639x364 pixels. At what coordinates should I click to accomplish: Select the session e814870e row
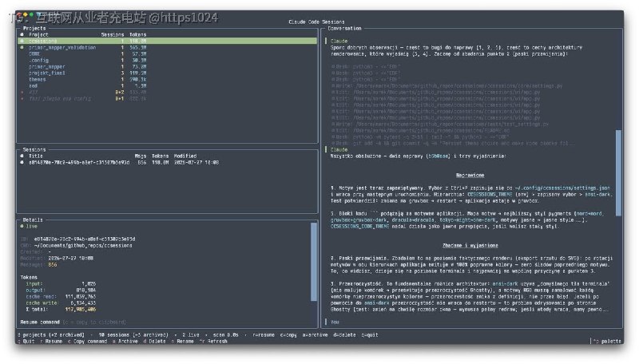(x=168, y=163)
